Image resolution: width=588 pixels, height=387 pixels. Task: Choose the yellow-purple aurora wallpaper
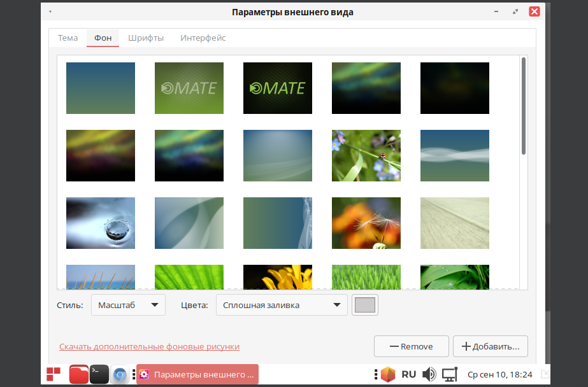pos(101,155)
